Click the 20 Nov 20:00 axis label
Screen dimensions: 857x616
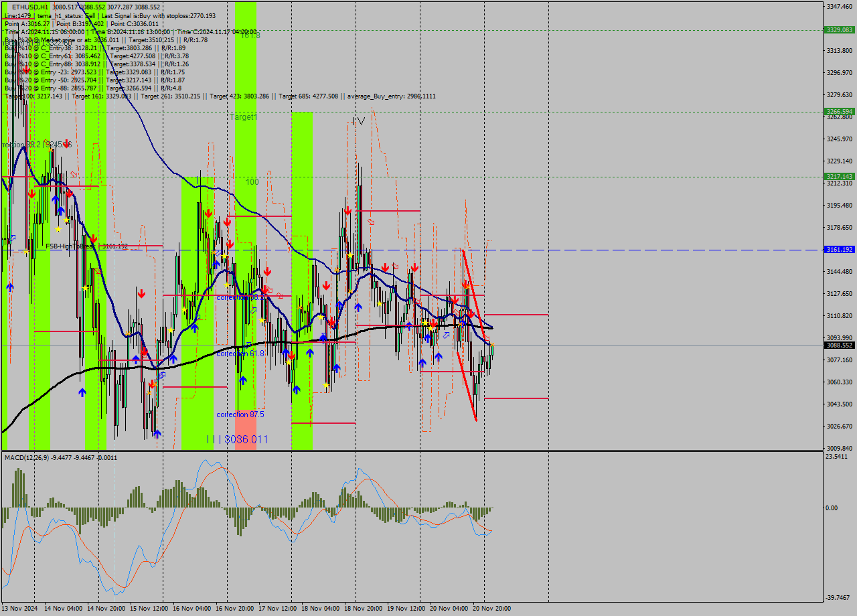click(493, 607)
